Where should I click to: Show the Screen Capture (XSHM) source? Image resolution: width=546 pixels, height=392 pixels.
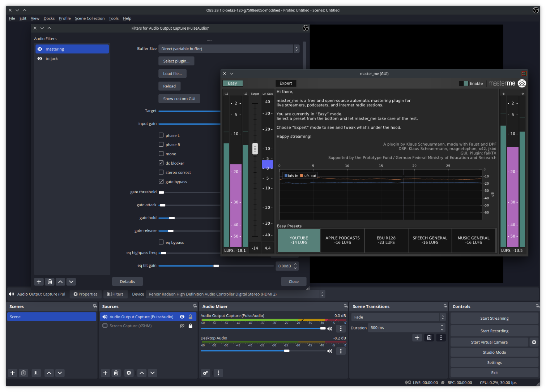pyautogui.click(x=182, y=326)
